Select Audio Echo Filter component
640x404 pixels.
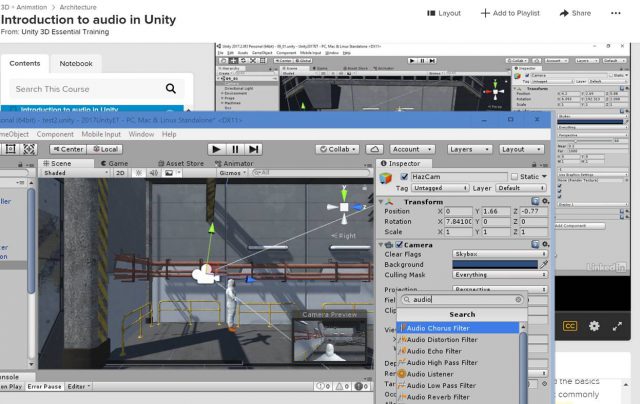point(434,351)
